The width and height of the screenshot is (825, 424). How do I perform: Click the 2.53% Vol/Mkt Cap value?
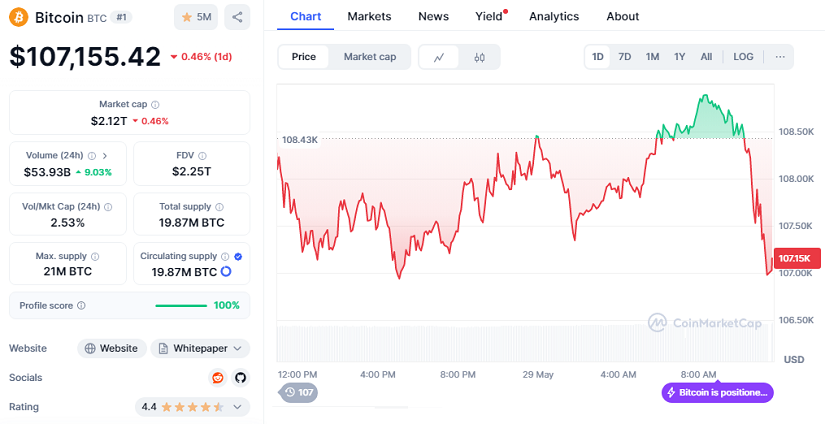pos(67,223)
